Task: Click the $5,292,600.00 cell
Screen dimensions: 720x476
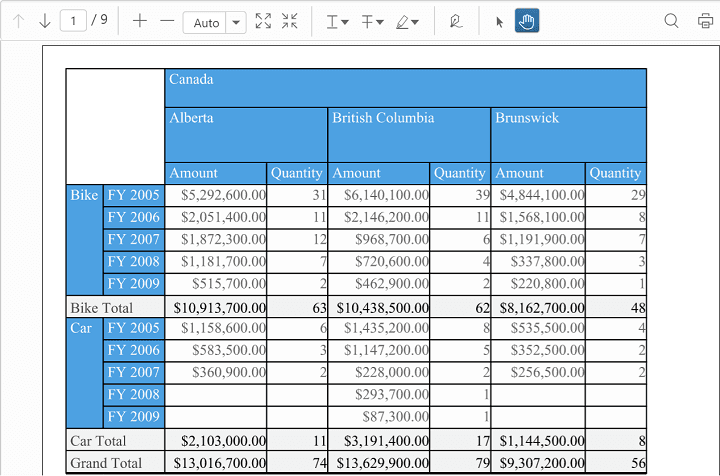Action: coord(216,195)
